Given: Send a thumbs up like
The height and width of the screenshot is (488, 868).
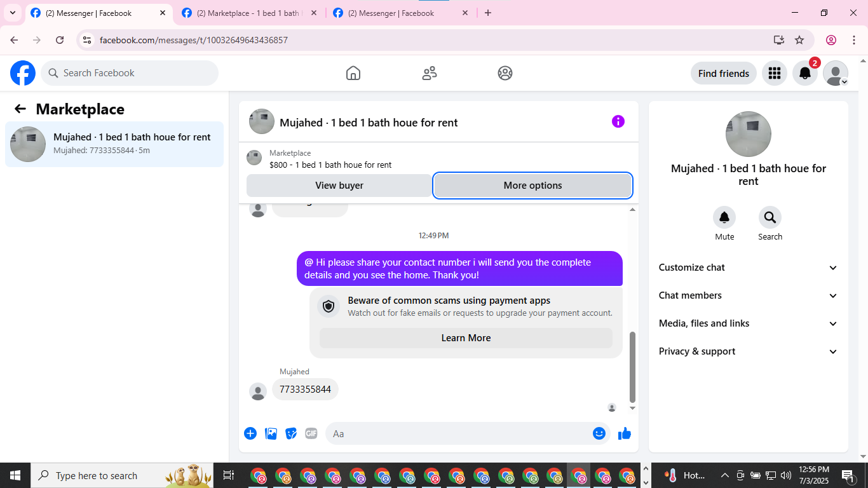Looking at the screenshot, I should point(625,433).
